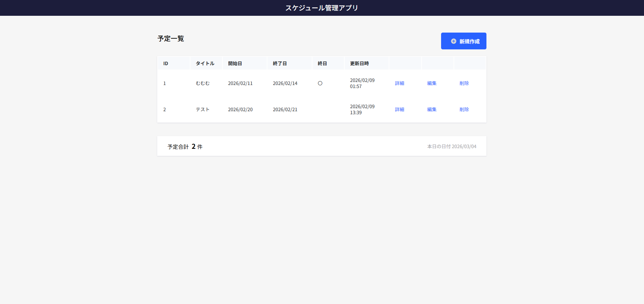Click the 本日の日付 2026/03/04 text

[x=452, y=146]
